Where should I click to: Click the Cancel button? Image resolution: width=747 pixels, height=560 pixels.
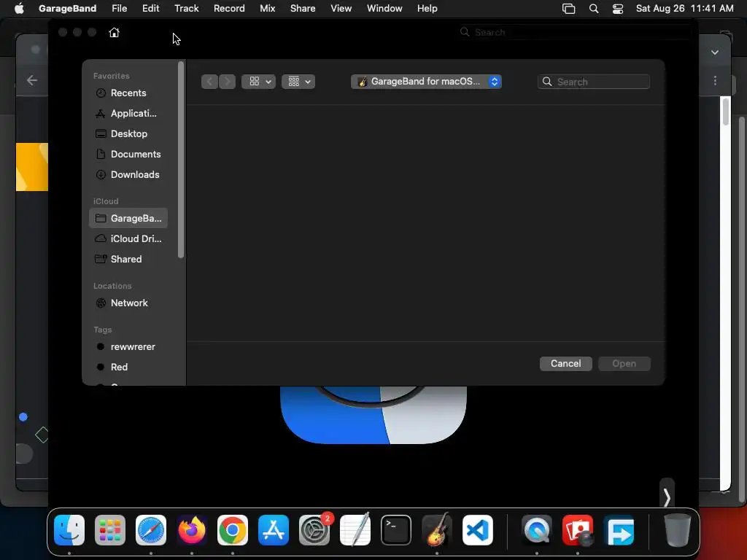pos(566,364)
